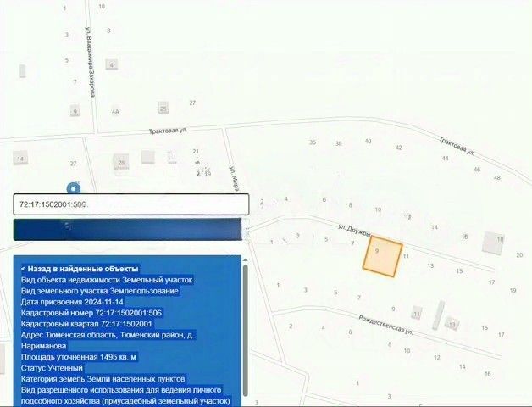Click the scrollbar up arrow in info panel
Image resolution: width=532 pixels, height=407 pixels.
(x=246, y=260)
